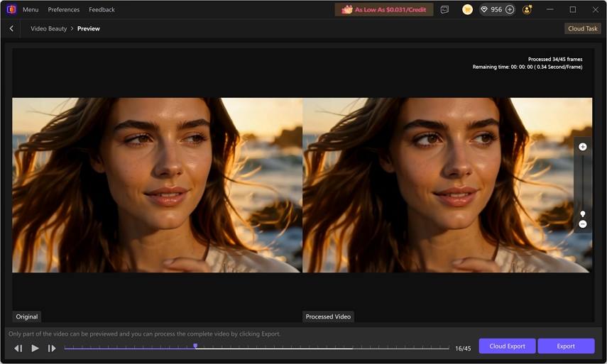Image resolution: width=607 pixels, height=364 pixels.
Task: Click the Processed Video label
Action: tap(328, 316)
